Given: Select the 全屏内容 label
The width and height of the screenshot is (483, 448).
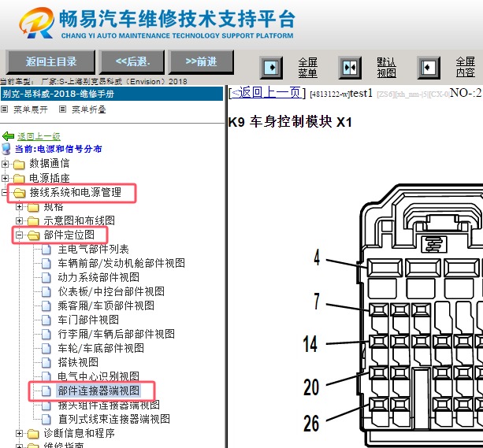Looking at the screenshot, I should point(465,66).
